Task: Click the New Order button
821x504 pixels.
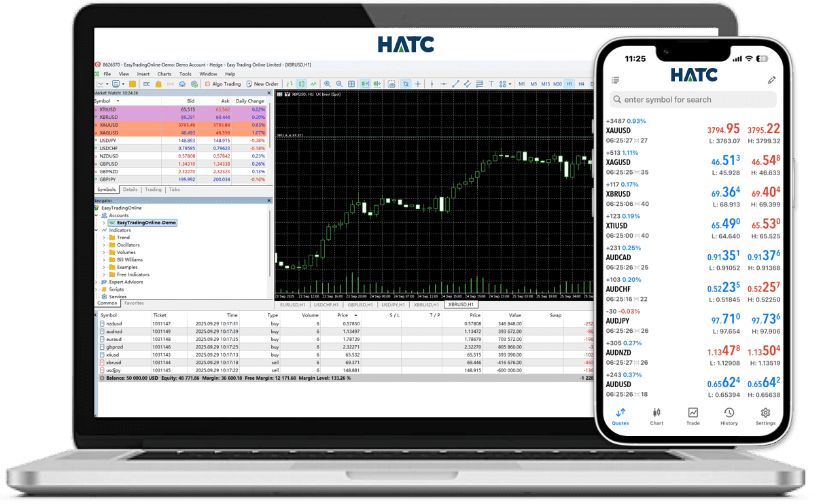Action: [x=262, y=84]
